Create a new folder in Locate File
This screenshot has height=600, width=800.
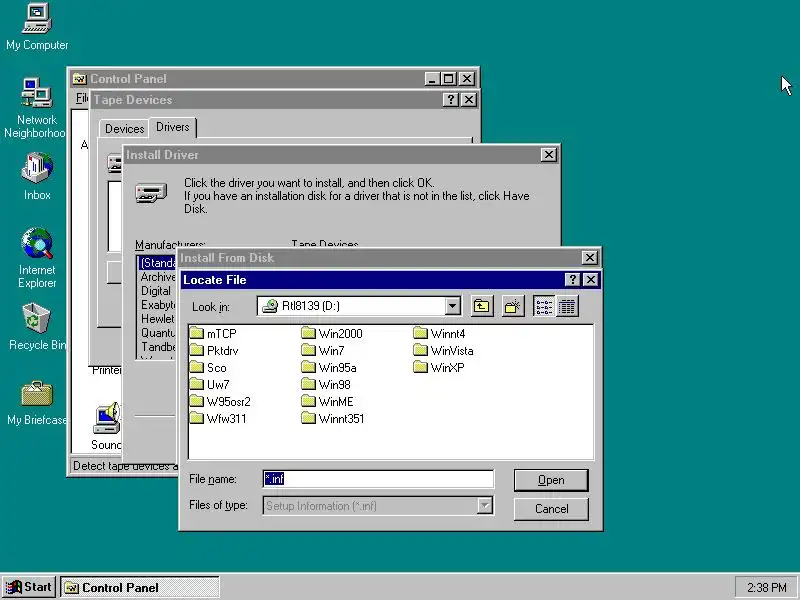pyautogui.click(x=512, y=306)
